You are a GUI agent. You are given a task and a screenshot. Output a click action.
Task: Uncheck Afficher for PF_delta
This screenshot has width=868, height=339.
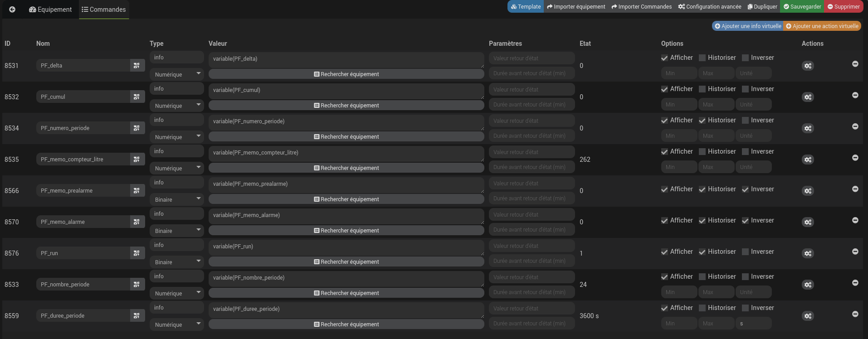(x=664, y=58)
